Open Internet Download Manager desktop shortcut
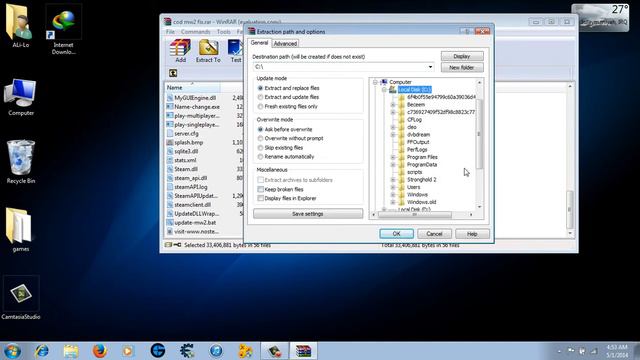 [63, 29]
